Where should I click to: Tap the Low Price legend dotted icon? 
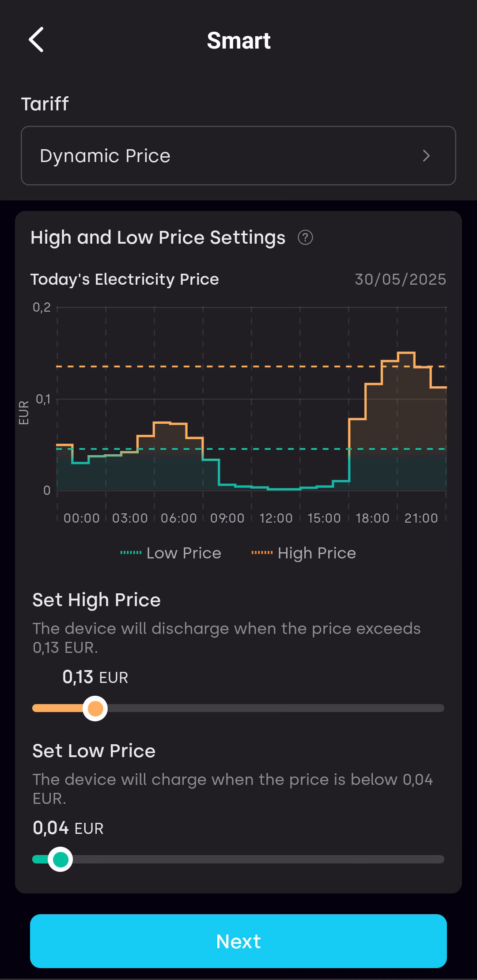[131, 553]
